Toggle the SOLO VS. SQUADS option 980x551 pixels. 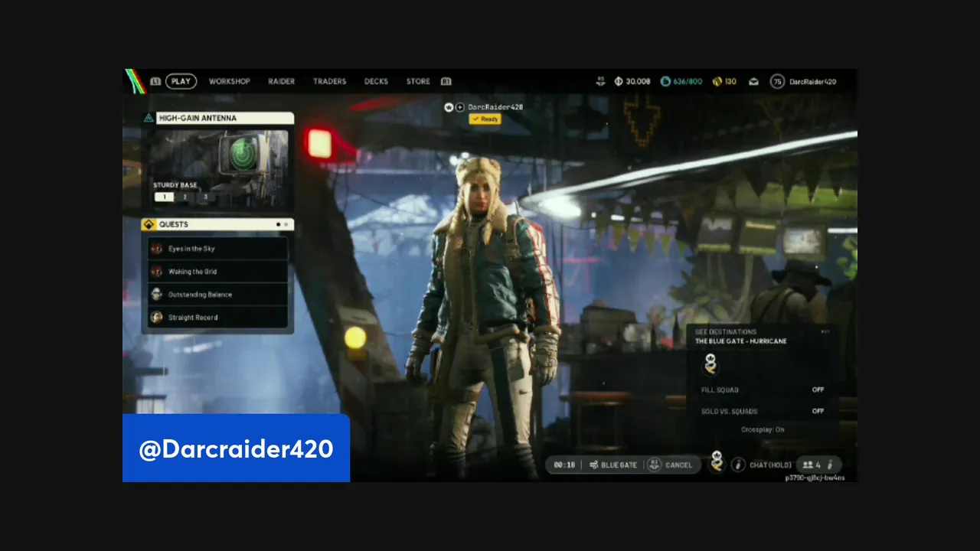tap(763, 412)
